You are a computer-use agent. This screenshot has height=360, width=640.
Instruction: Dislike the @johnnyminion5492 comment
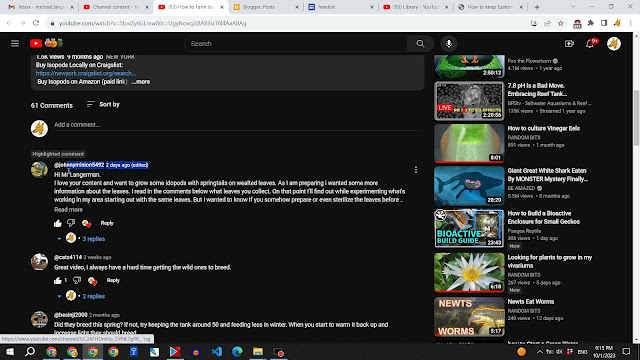[x=71, y=223]
